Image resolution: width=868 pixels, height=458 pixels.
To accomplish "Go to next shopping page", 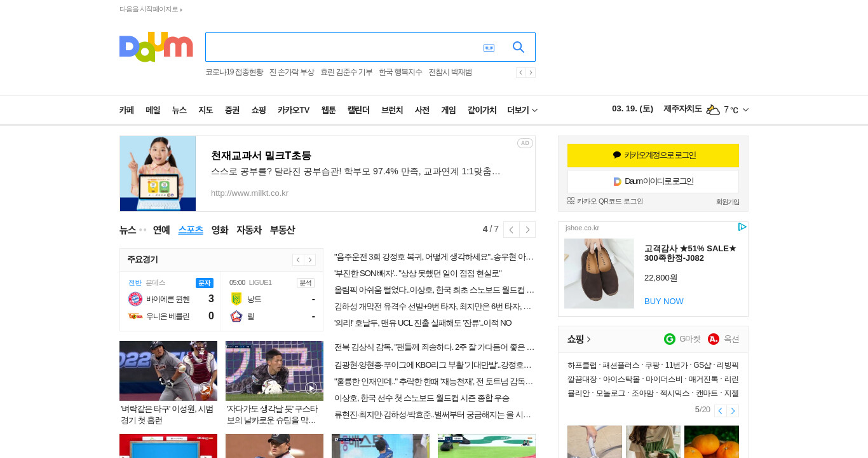I will tap(733, 410).
